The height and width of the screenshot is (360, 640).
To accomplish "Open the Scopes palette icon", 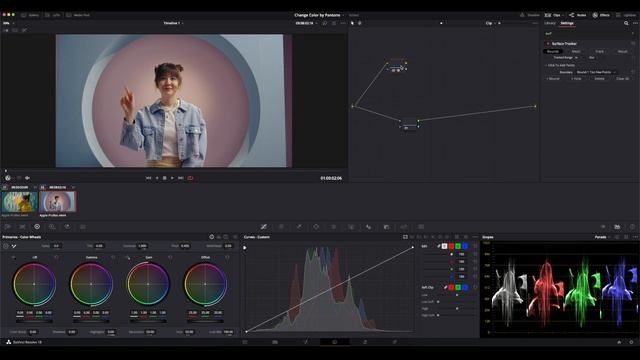I will [x=617, y=227].
